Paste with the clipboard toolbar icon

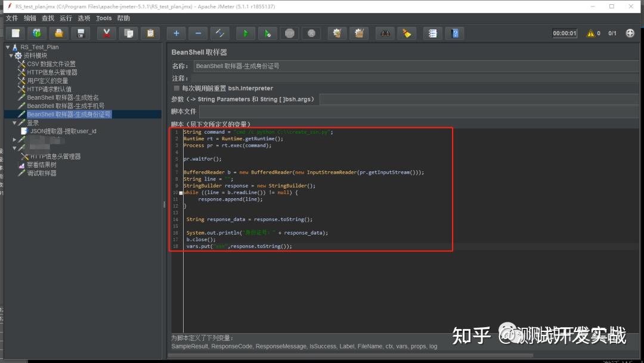(x=150, y=33)
